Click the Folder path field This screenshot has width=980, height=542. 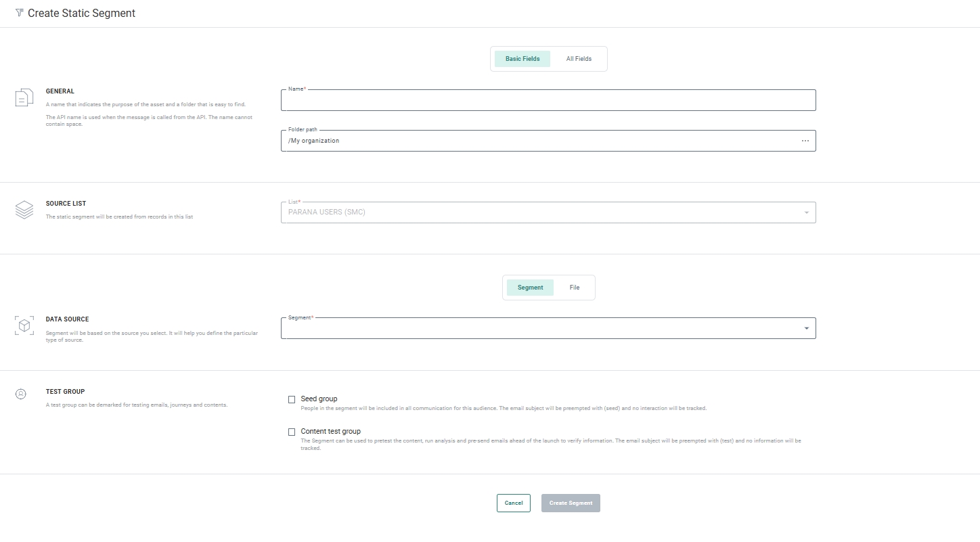[x=538, y=141]
